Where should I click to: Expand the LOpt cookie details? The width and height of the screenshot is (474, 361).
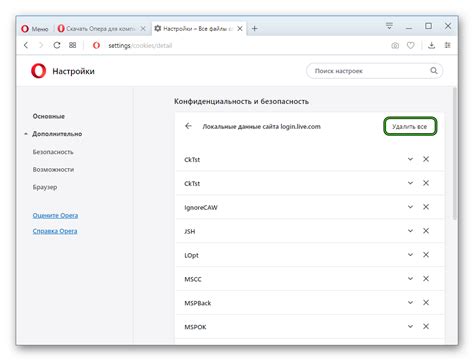tap(410, 255)
